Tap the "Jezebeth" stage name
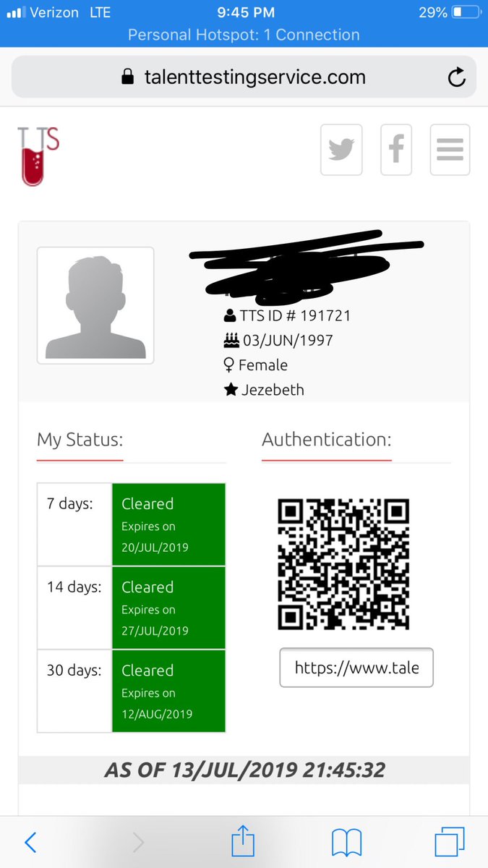488x868 pixels. pos(273,390)
